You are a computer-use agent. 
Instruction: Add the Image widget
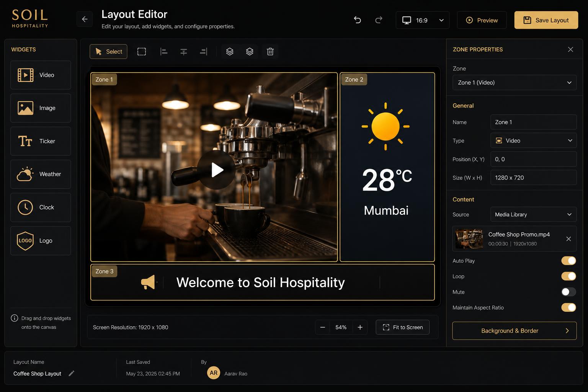[41, 108]
